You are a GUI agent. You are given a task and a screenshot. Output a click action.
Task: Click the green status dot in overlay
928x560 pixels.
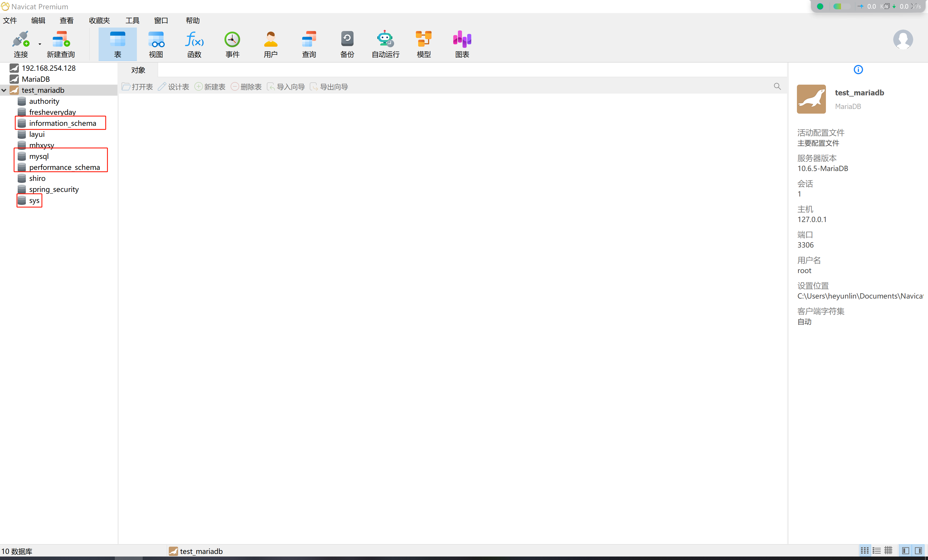(820, 6)
